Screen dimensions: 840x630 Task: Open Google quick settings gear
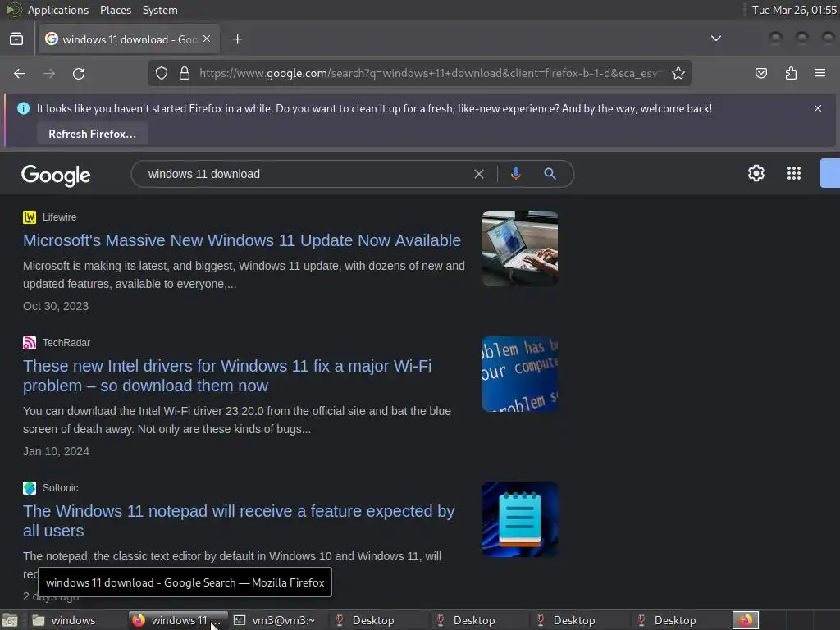click(x=756, y=174)
